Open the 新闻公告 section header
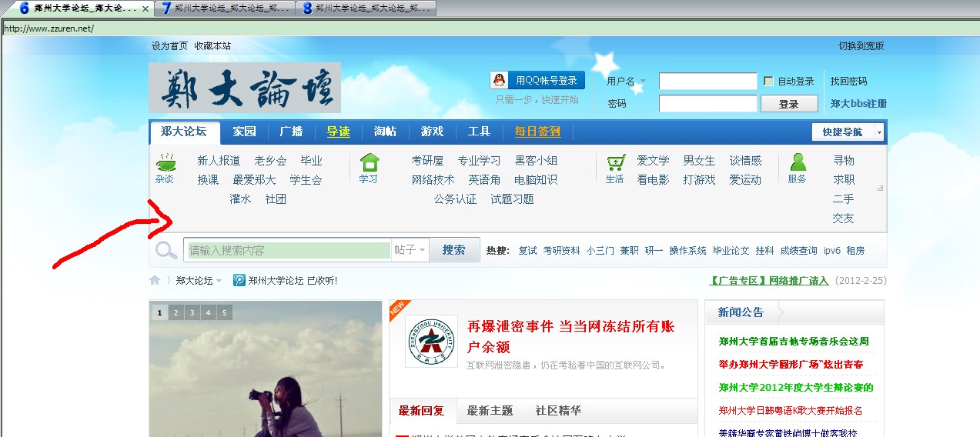Screen dimensions: 980x437 [741, 312]
